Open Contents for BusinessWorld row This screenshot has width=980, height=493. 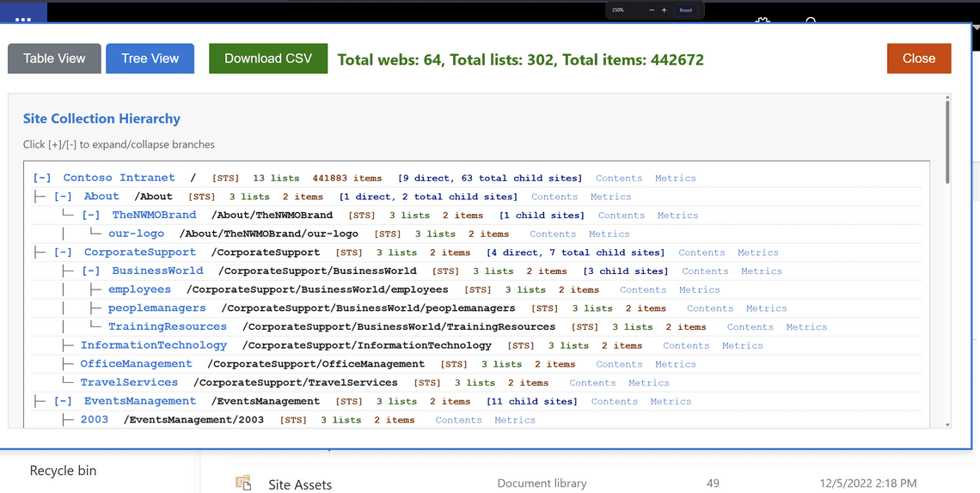tap(705, 271)
